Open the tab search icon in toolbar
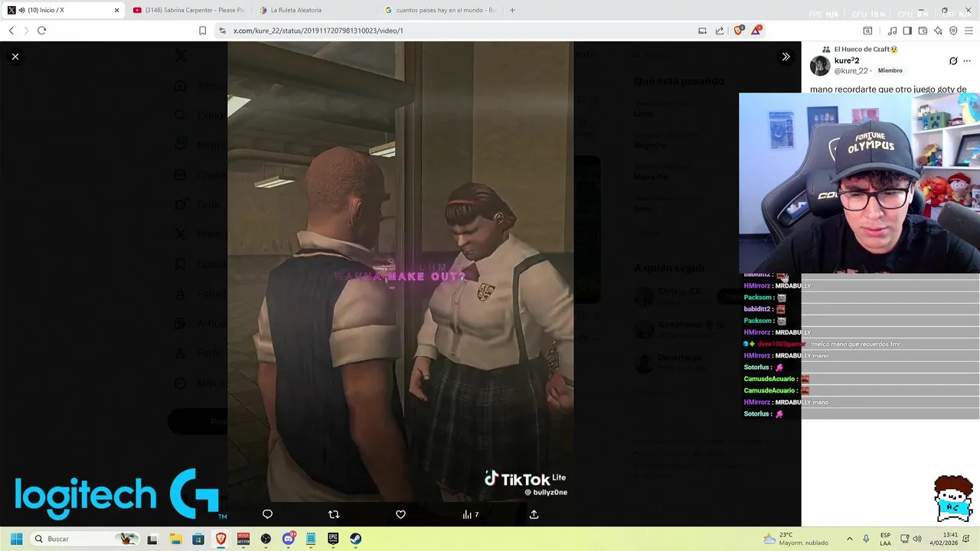 pos(867,31)
